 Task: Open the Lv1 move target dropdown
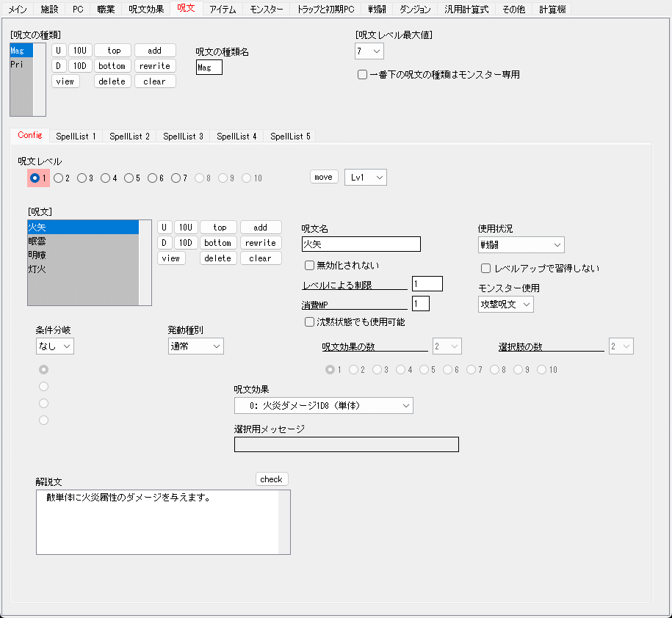coord(366,178)
